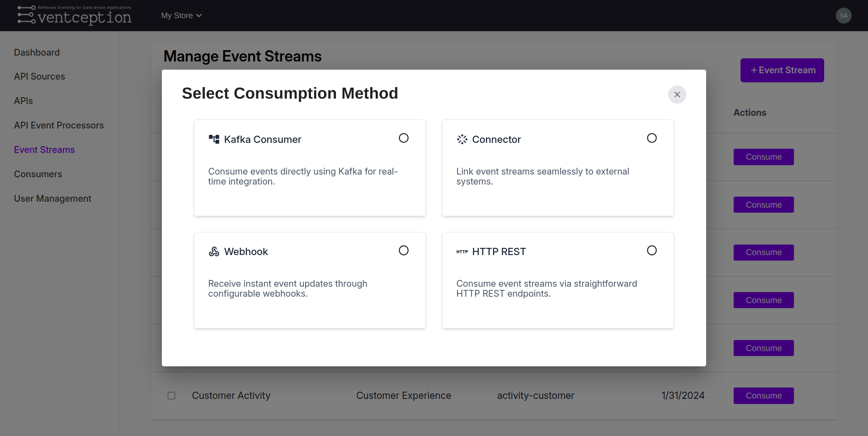Click Consume for Customer Activity stream
This screenshot has height=436, width=868.
pos(764,396)
